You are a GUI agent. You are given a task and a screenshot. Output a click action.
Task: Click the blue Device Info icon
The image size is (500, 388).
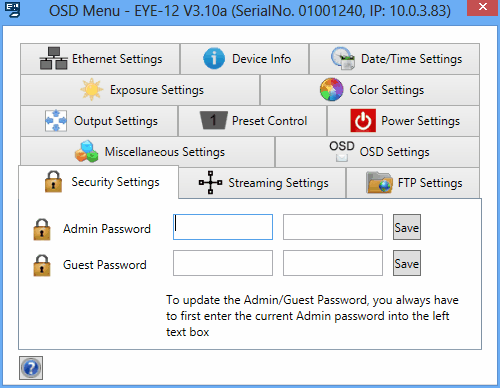pos(214,58)
